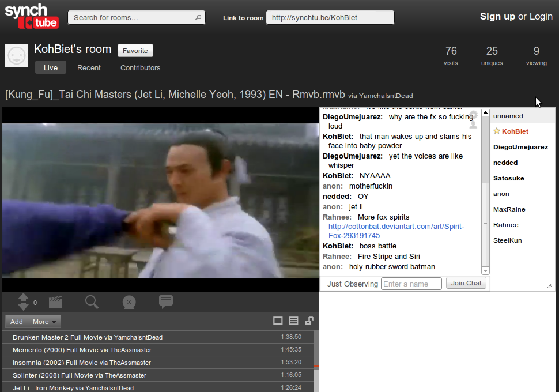Image resolution: width=559 pixels, height=392 pixels.
Task: Select user KohBiet in the user list
Action: 523,131
